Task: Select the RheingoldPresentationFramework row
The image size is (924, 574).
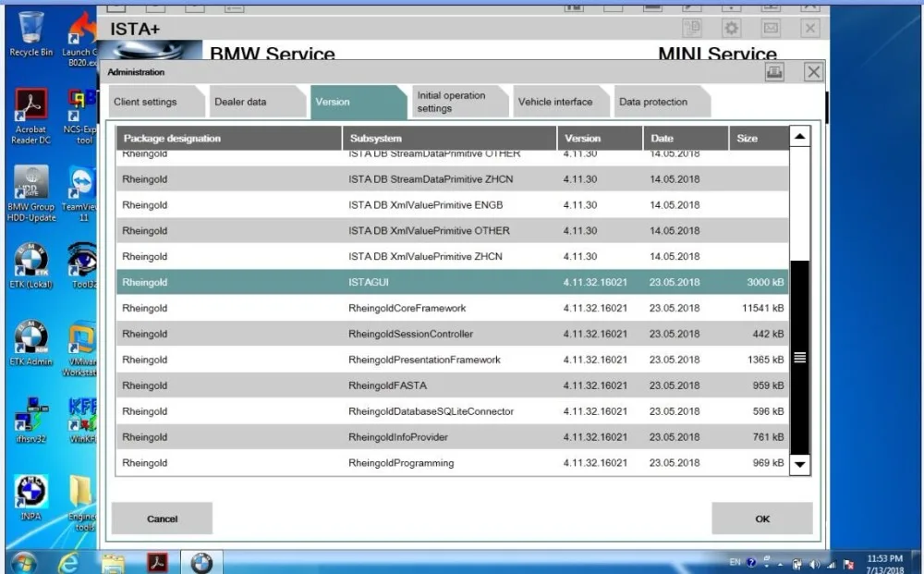Action: [x=453, y=360]
